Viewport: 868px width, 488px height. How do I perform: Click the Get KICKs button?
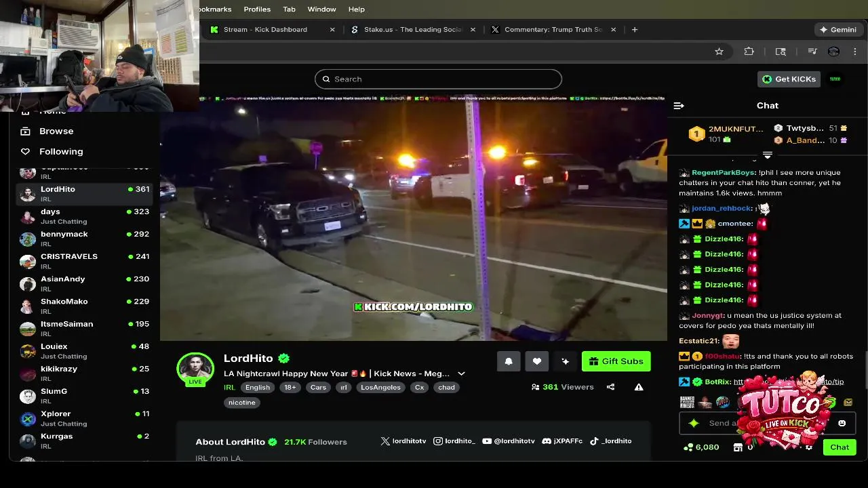coord(789,79)
